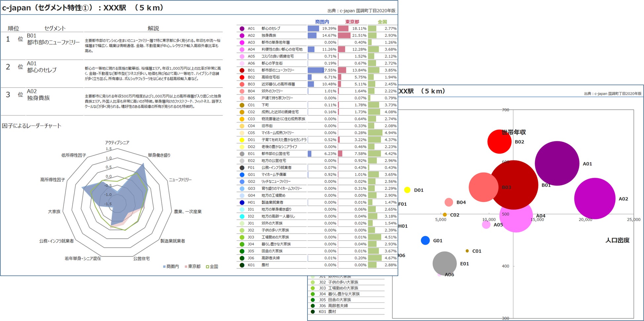Screen dimensions: 644x321
Task: Click the cyan dot beside I02 地方の高齢一人暮らし
Action: (242, 216)
